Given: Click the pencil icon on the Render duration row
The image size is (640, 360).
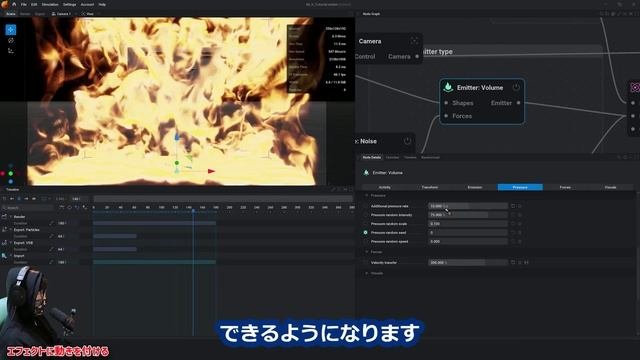Looking at the screenshot, I should click(x=51, y=223).
